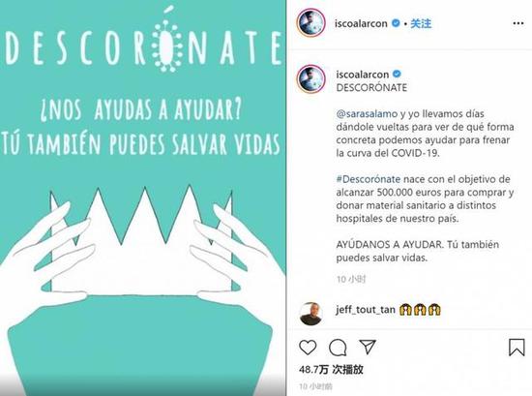Follow account via 关注 button

point(421,23)
